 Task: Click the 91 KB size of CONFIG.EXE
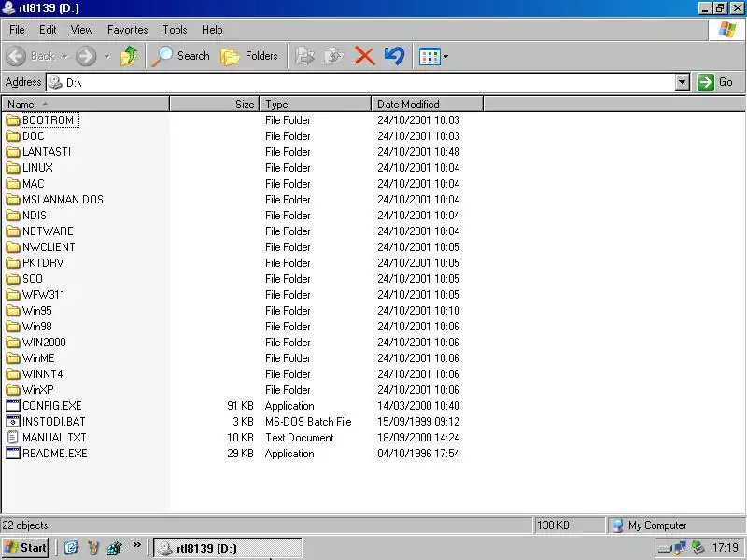pos(240,406)
